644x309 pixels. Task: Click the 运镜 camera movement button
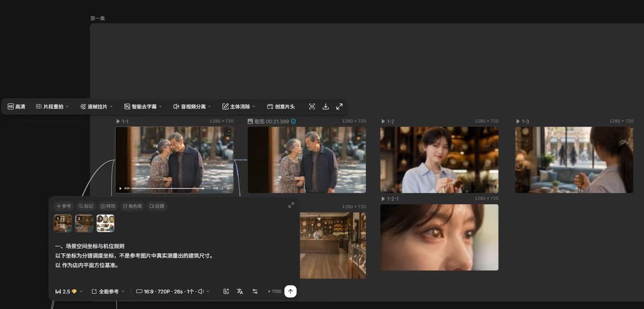click(x=157, y=206)
